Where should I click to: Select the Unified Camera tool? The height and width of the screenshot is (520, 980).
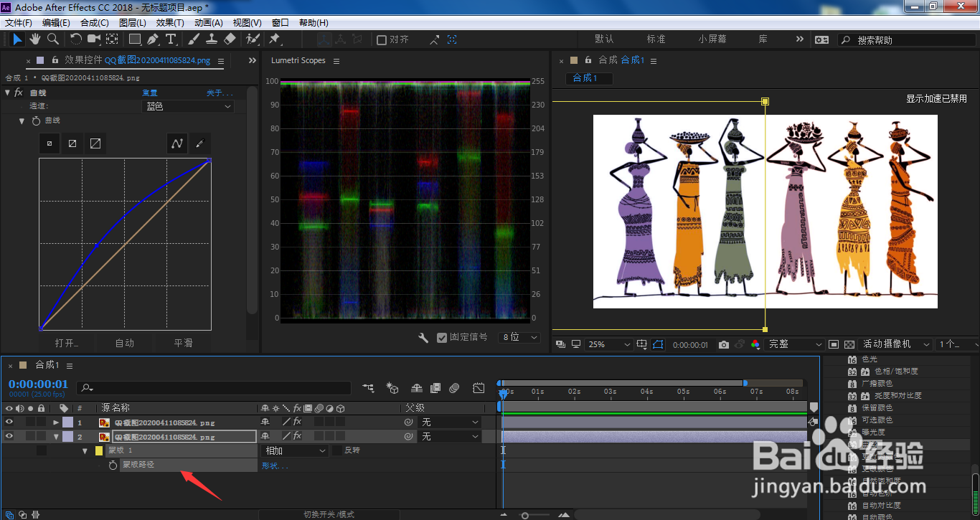tap(94, 39)
